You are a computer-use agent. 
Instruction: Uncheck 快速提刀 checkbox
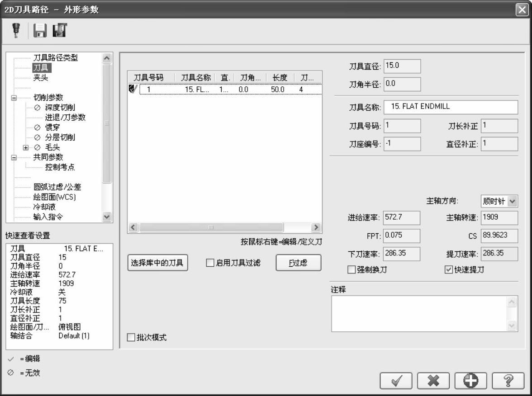[449, 270]
